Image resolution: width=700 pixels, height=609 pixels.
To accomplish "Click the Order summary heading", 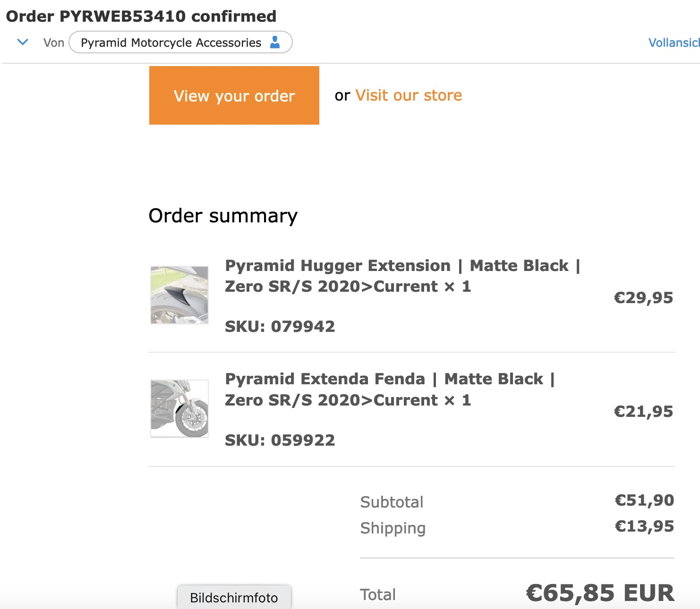I will 223,216.
